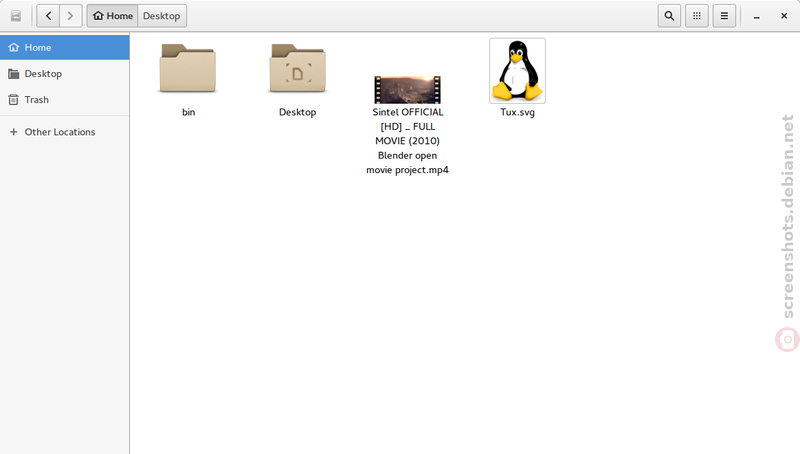The height and width of the screenshot is (454, 800).
Task: Click the Desktop path bar button
Action: pos(162,16)
